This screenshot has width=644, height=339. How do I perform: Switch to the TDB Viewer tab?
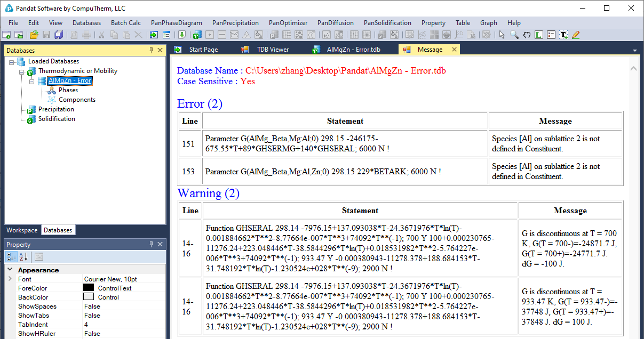(x=272, y=50)
